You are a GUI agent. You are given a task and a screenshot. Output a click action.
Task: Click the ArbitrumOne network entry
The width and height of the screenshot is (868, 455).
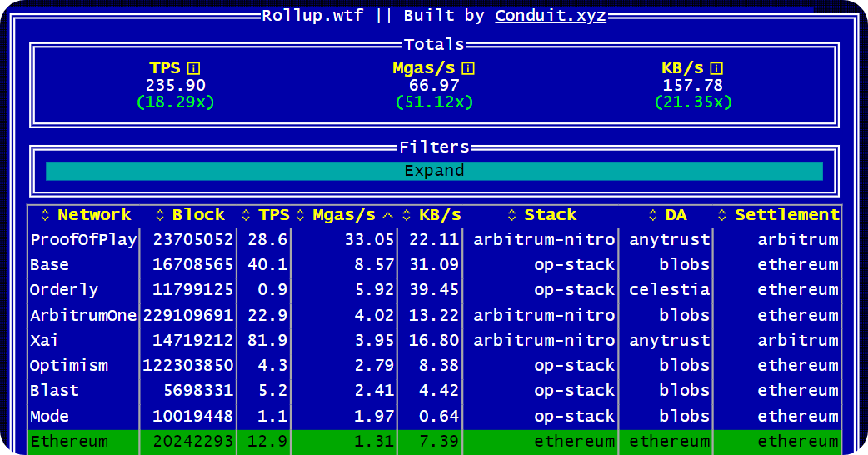tap(83, 316)
